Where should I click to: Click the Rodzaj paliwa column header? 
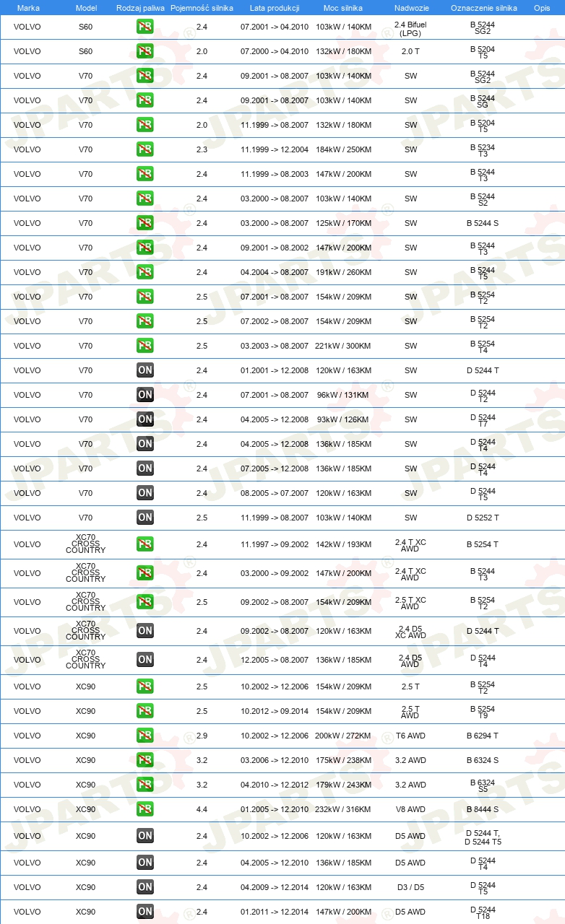coord(140,7)
